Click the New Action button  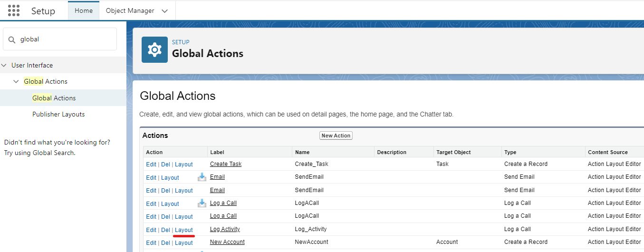336,136
